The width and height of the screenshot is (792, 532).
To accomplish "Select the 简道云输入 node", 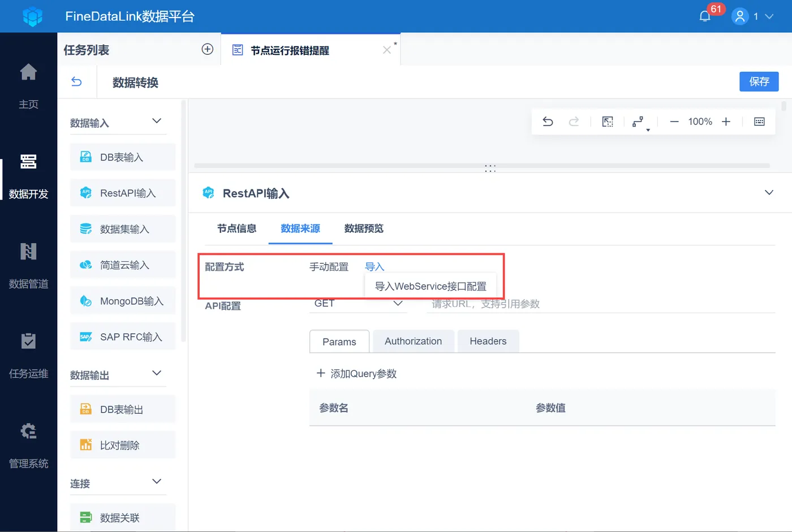I will 123,265.
